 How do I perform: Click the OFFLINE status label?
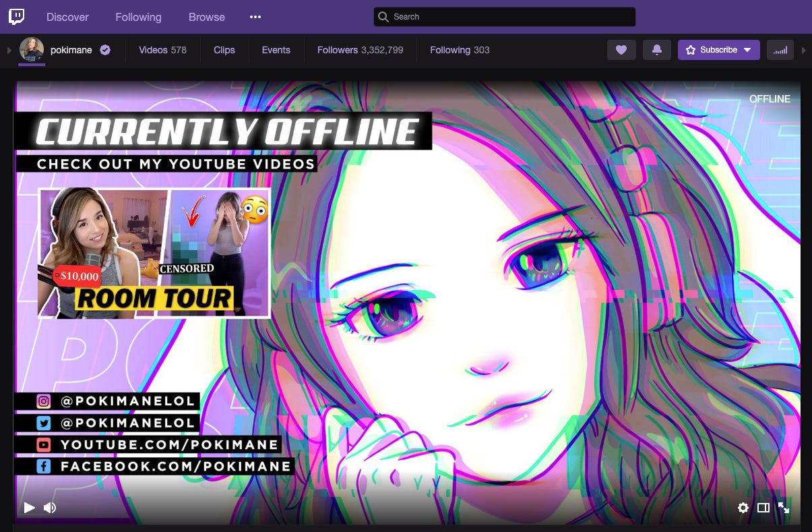click(770, 99)
